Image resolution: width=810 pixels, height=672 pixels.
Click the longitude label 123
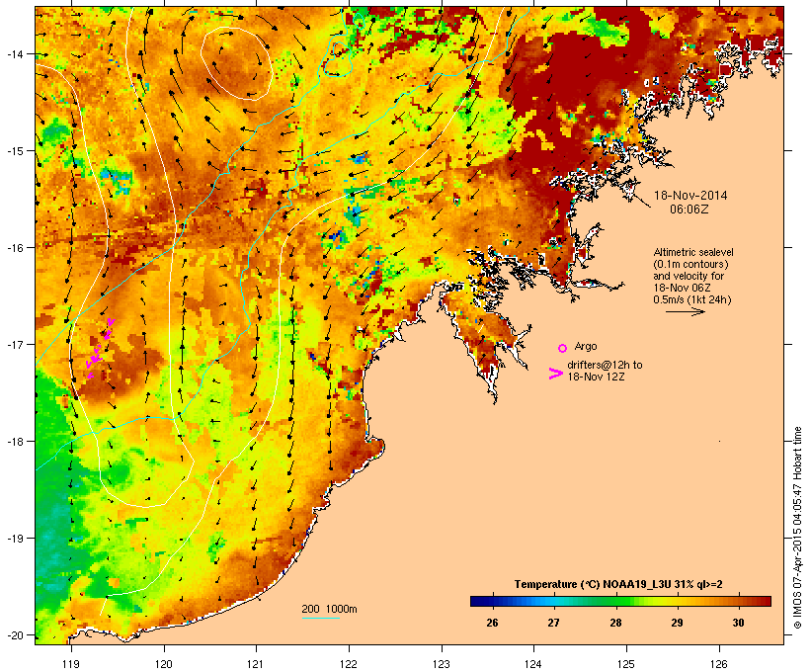click(442, 664)
